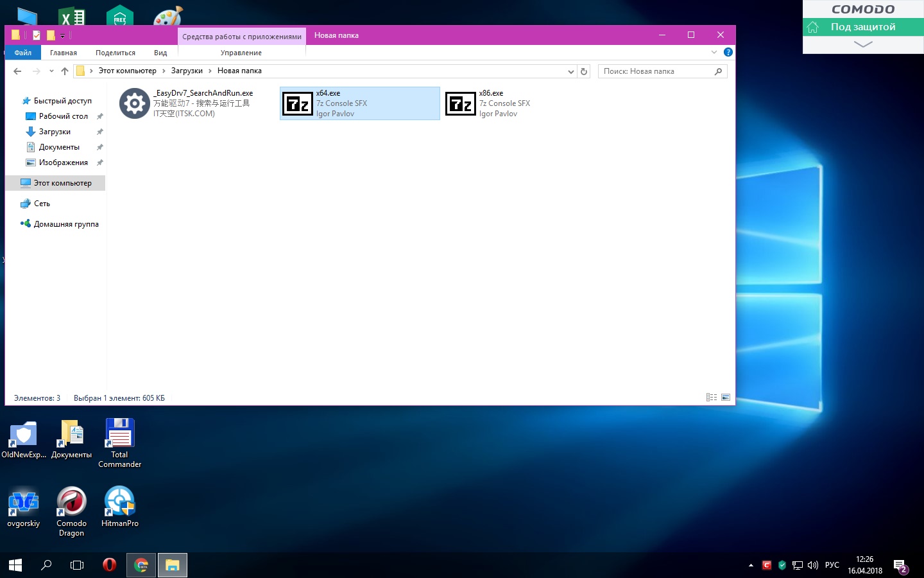Click the refresh button in address bar
The image size is (924, 578).
(x=584, y=71)
